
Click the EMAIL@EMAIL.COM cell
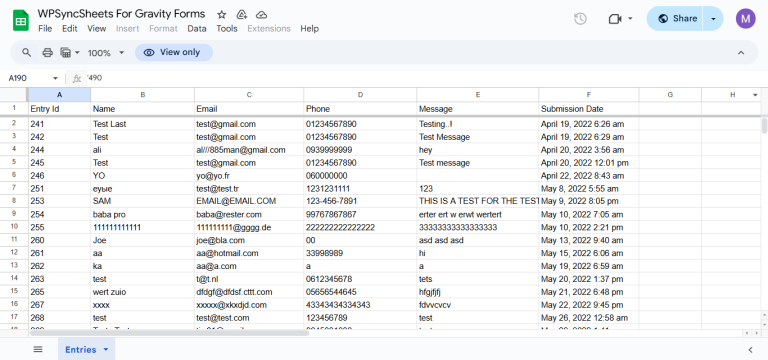[x=249, y=201]
